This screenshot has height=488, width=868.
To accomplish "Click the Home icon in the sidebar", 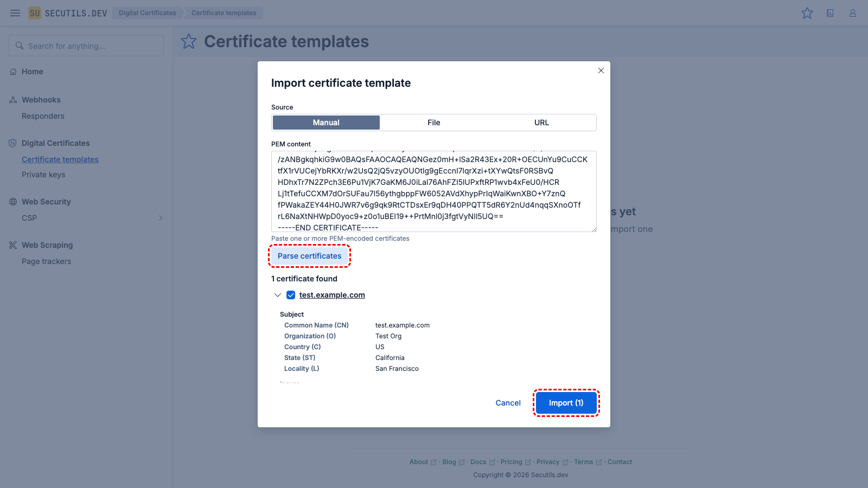I will (13, 72).
